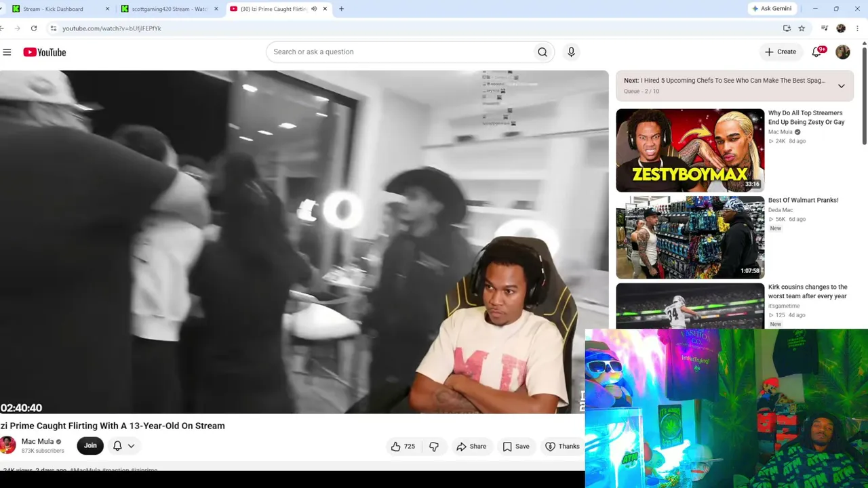Click the video title 'Caught Flirting With A 13-Year-Old'

click(x=113, y=426)
